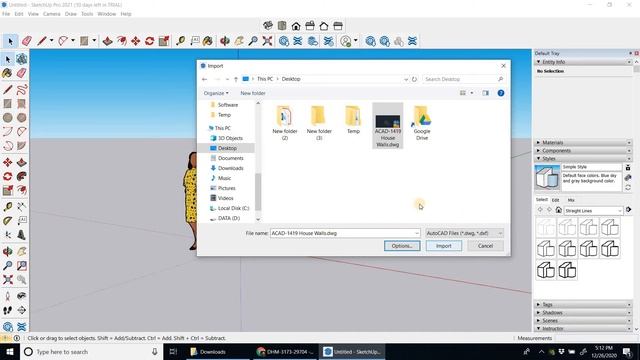
Task: Open the Styles Details arrow menu
Action: click(629, 210)
